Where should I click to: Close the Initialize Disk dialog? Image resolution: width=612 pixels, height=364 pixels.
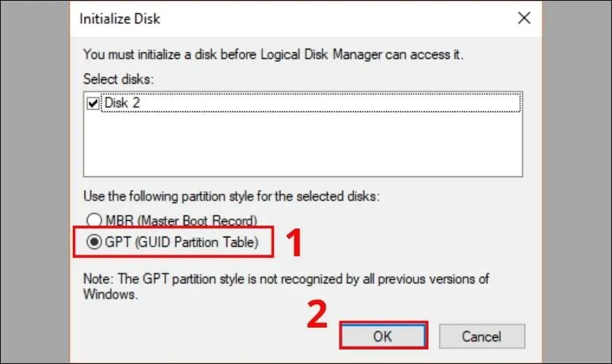(x=523, y=19)
